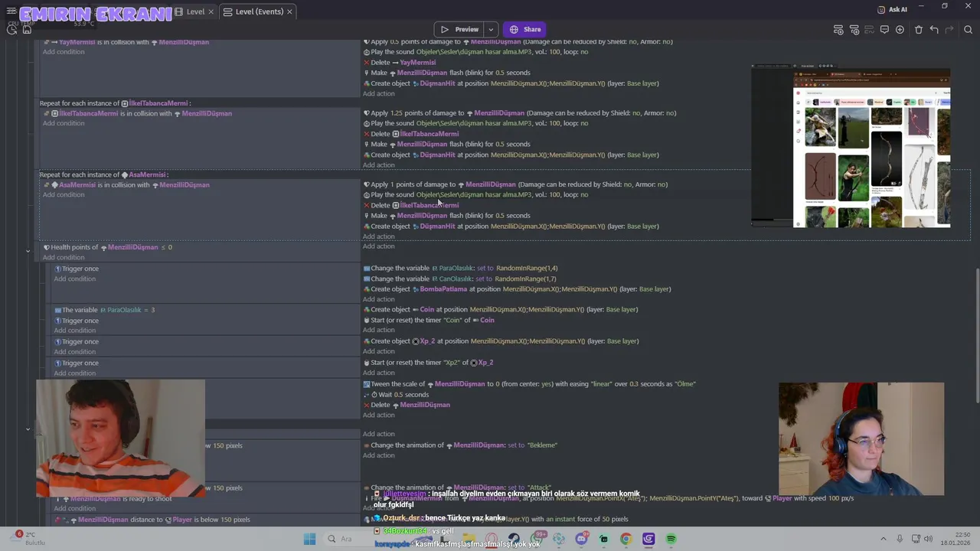Image resolution: width=980 pixels, height=551 pixels.
Task: Add action below 'Start timer Xp2' action
Action: coord(378,373)
